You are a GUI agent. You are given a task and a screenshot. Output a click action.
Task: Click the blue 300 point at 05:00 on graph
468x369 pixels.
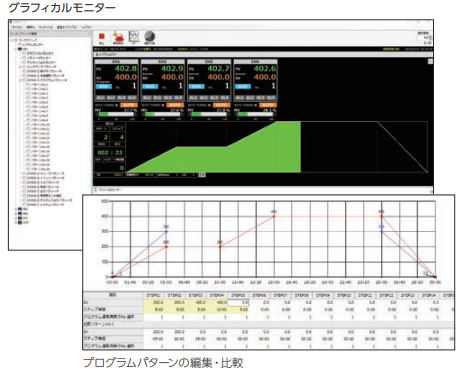166,231
